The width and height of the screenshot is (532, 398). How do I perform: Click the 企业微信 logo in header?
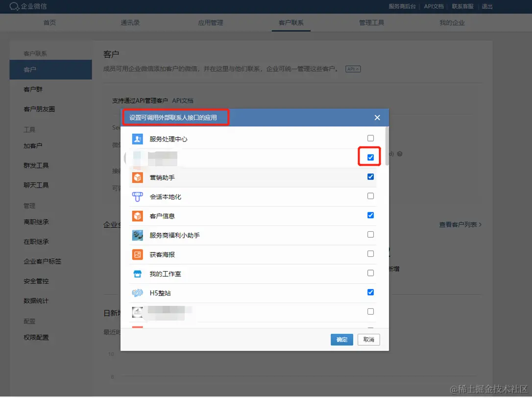click(28, 6)
